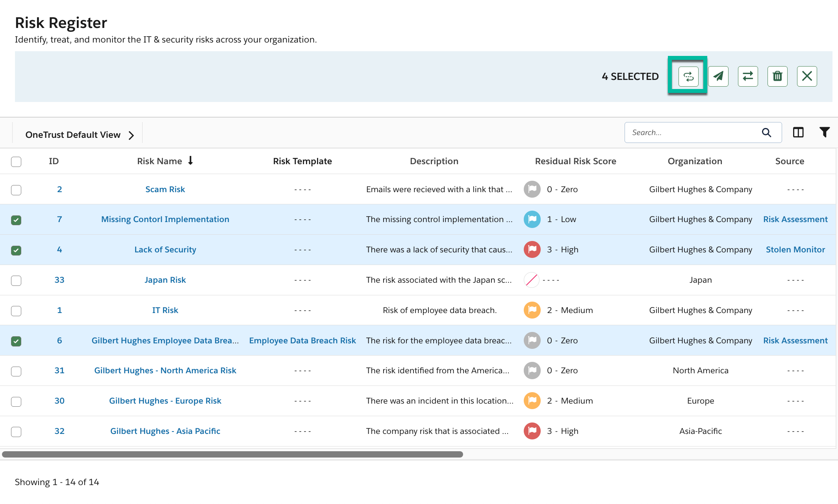Click the paper plane send icon
Viewport: 838px width, 504px height.
point(718,76)
